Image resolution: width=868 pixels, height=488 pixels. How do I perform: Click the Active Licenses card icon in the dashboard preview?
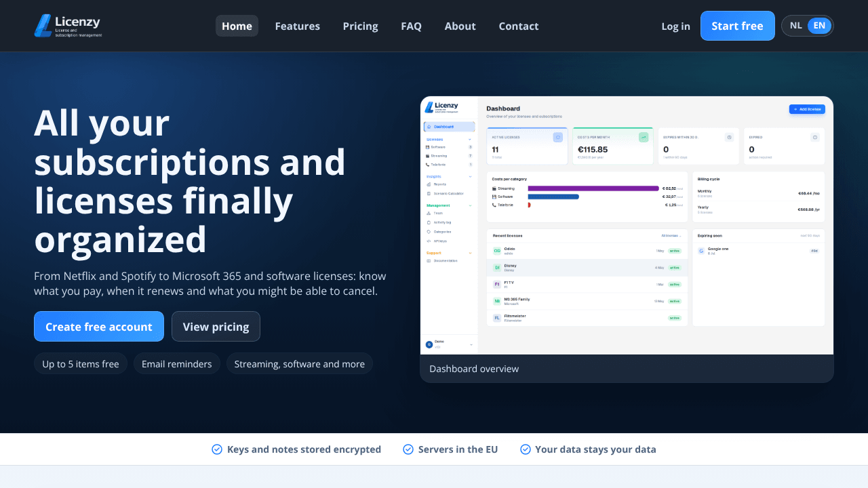(558, 137)
